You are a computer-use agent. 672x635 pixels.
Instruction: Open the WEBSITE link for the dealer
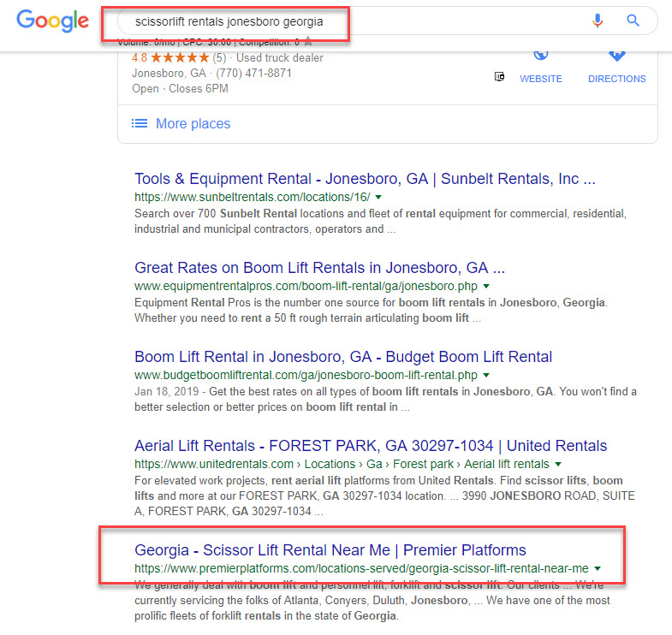(541, 79)
